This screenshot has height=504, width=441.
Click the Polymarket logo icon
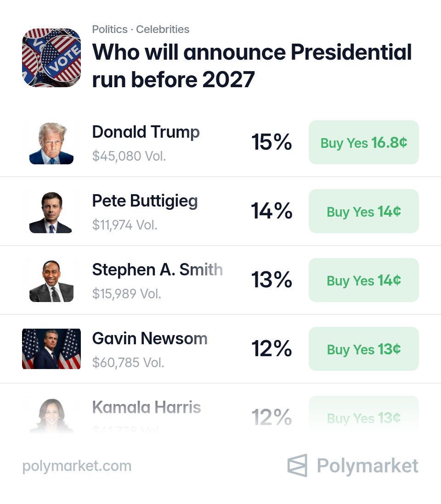click(x=297, y=465)
